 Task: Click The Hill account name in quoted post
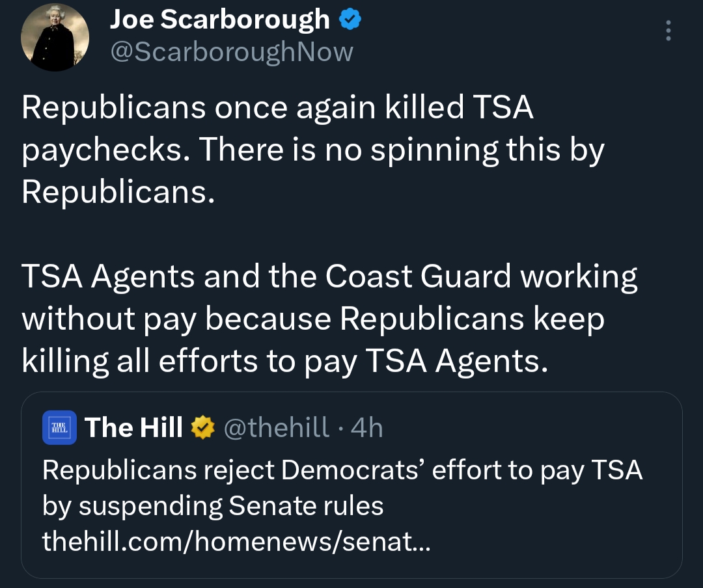click(133, 427)
